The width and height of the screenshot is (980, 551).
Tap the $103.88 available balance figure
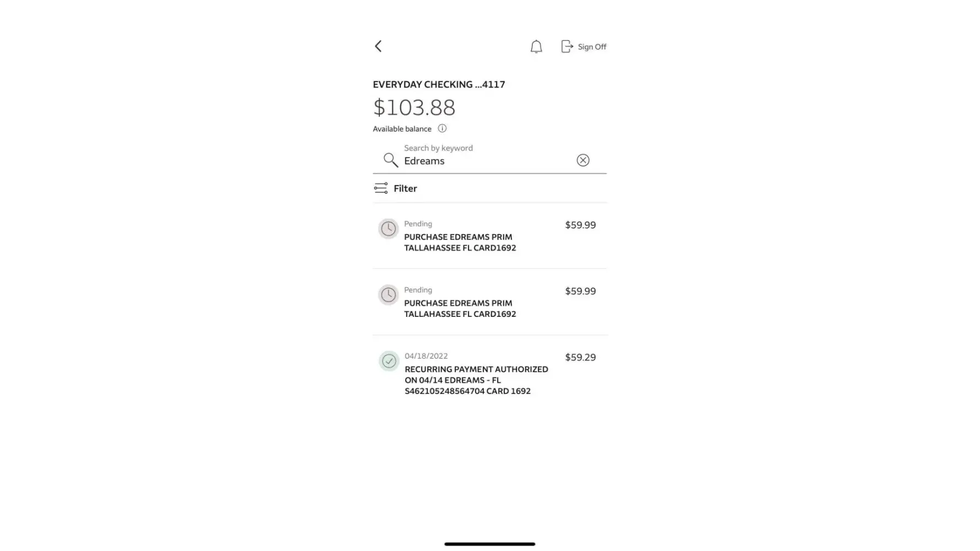coord(414,107)
